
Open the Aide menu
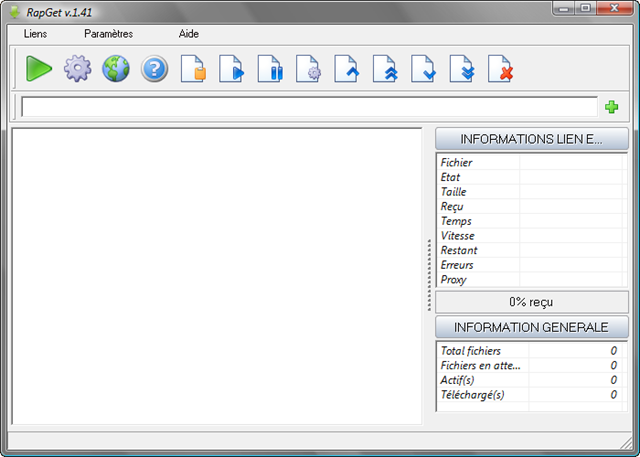(x=189, y=34)
